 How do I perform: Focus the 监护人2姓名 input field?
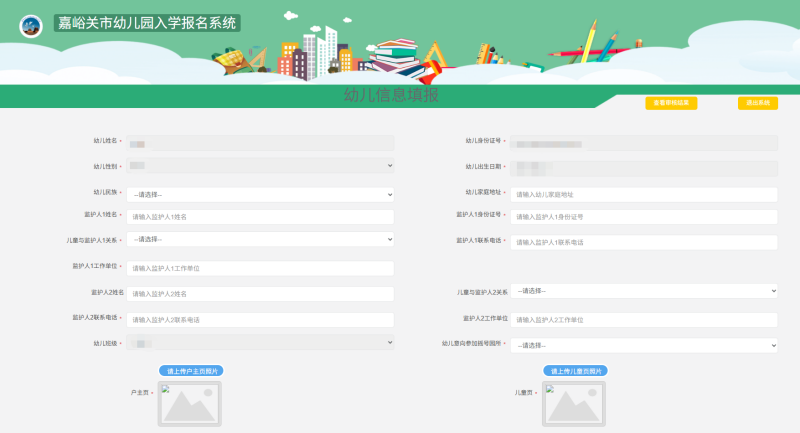click(x=260, y=294)
